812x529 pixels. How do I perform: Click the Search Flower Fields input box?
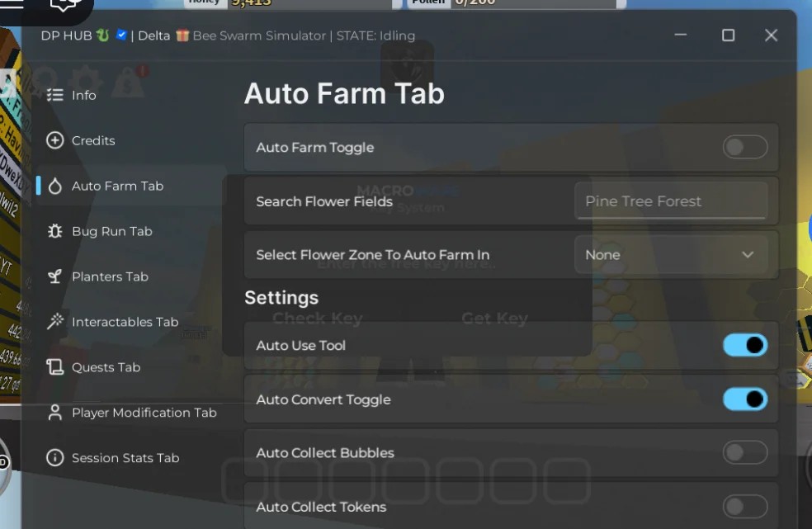coord(671,201)
